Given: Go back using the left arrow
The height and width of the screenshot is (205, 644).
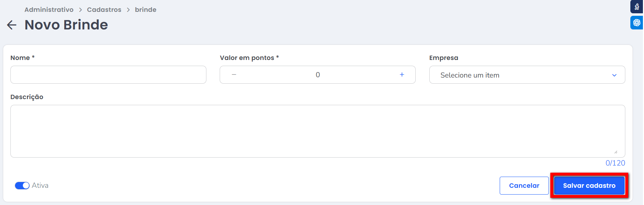Looking at the screenshot, I should (12, 25).
